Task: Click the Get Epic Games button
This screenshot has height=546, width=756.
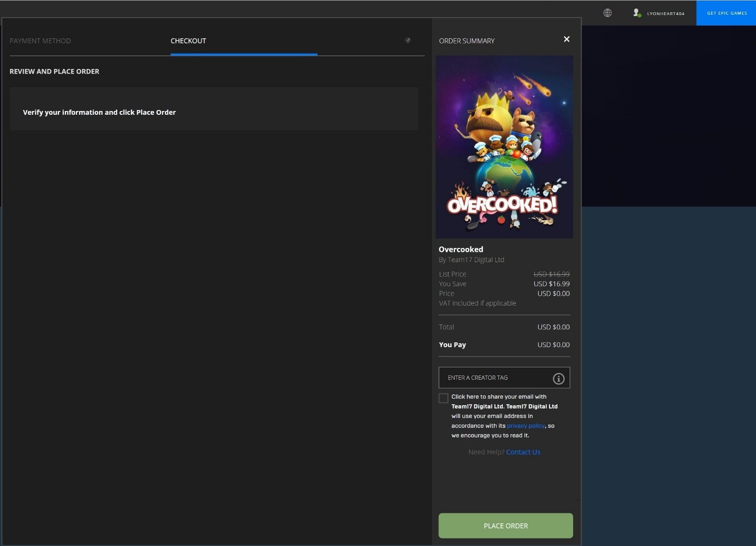Action: click(727, 13)
